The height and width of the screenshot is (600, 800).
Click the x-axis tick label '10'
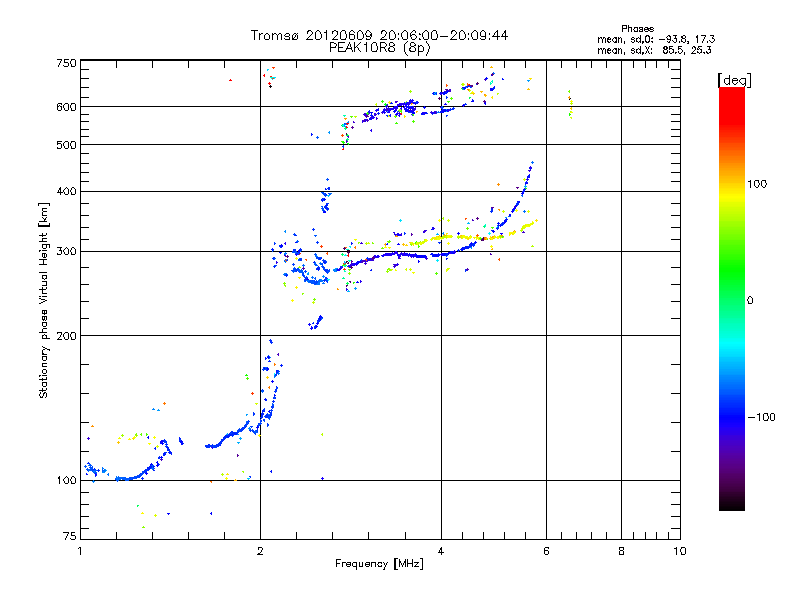click(x=680, y=551)
